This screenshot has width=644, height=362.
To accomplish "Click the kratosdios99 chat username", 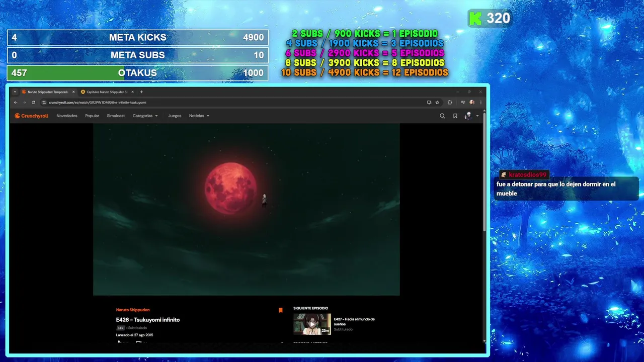I will 527,174.
